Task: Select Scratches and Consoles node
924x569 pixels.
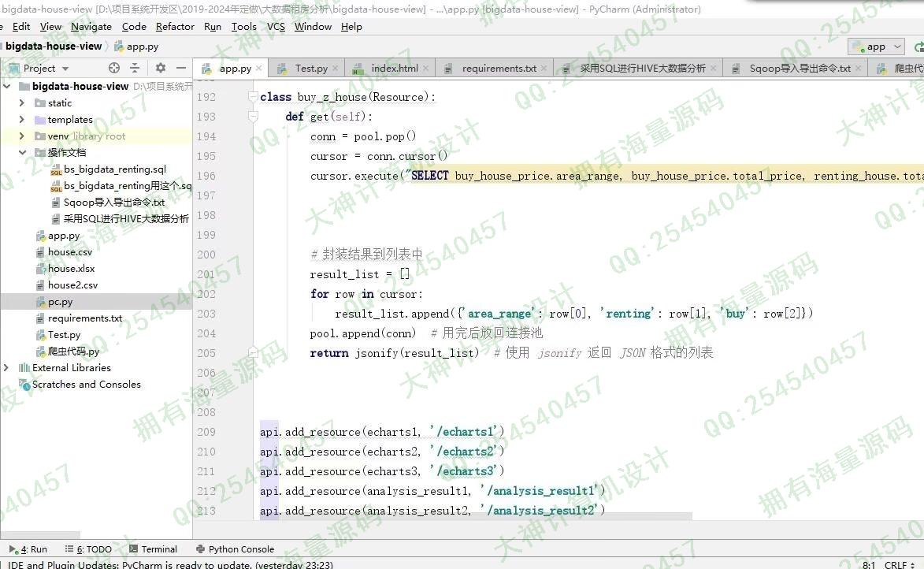Action: (x=80, y=384)
